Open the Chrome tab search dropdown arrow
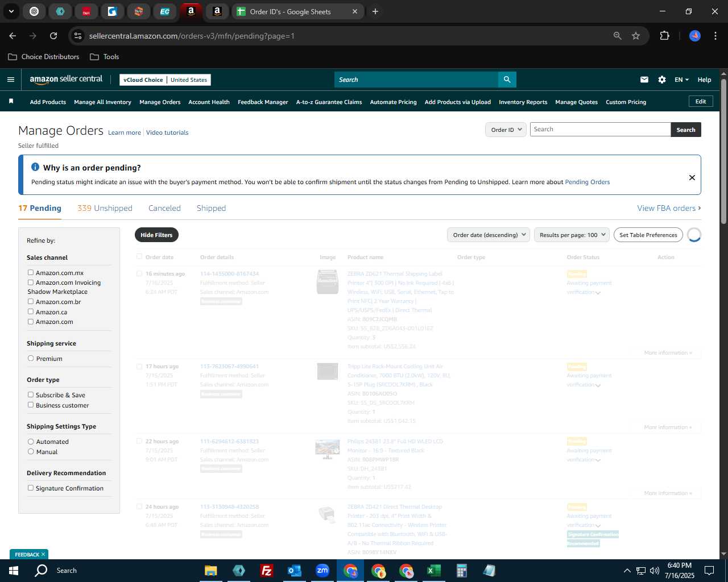This screenshot has height=582, width=728. pyautogui.click(x=11, y=11)
